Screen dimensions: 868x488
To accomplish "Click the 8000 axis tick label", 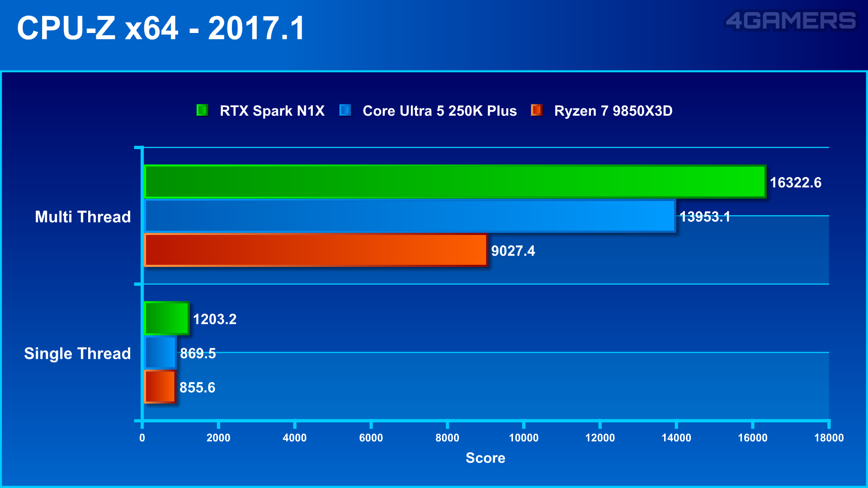I will pyautogui.click(x=448, y=438).
